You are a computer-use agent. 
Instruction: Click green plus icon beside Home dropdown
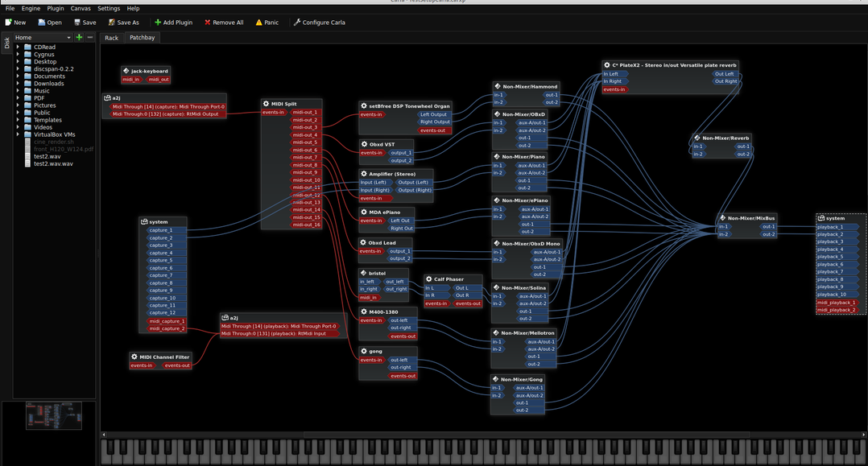79,37
